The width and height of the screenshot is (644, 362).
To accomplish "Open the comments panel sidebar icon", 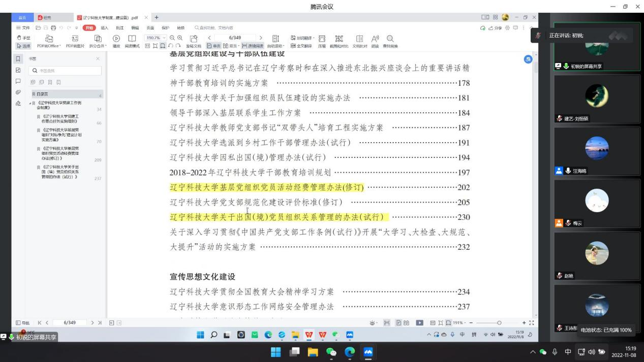I will (18, 81).
